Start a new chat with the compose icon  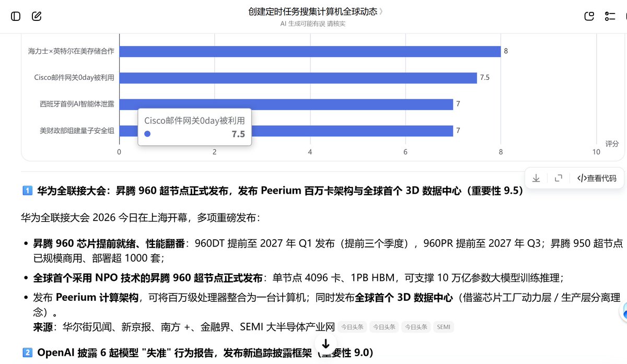click(37, 16)
